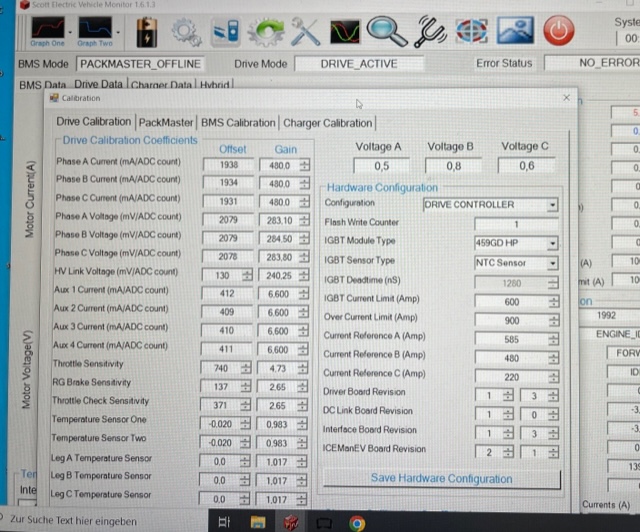Open the oscilloscope waveform icon
Screen dimensions: 640x532
343,31
